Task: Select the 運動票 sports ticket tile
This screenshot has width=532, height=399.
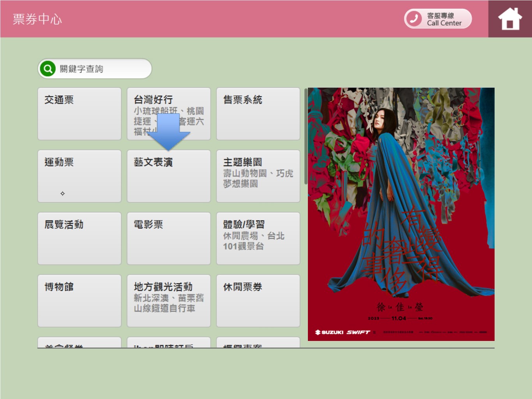Action: coord(79,176)
